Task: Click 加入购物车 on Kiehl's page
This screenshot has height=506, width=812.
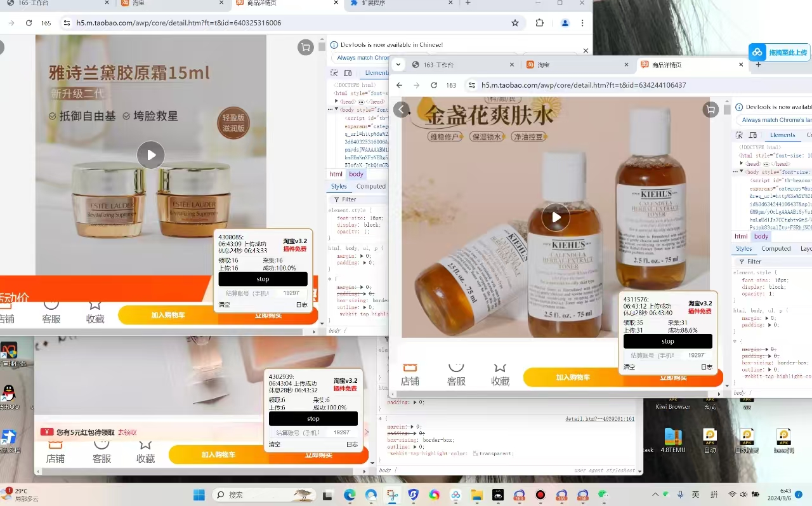Action: pos(573,377)
